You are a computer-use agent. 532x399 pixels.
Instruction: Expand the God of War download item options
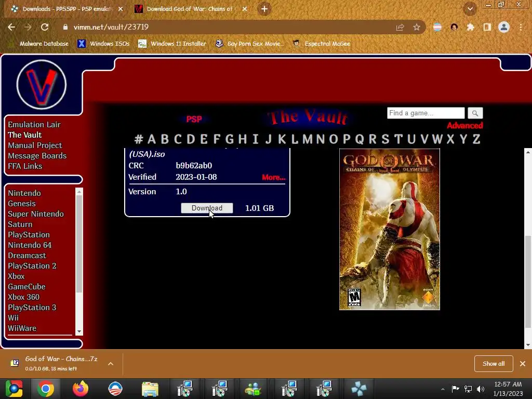[111, 364]
